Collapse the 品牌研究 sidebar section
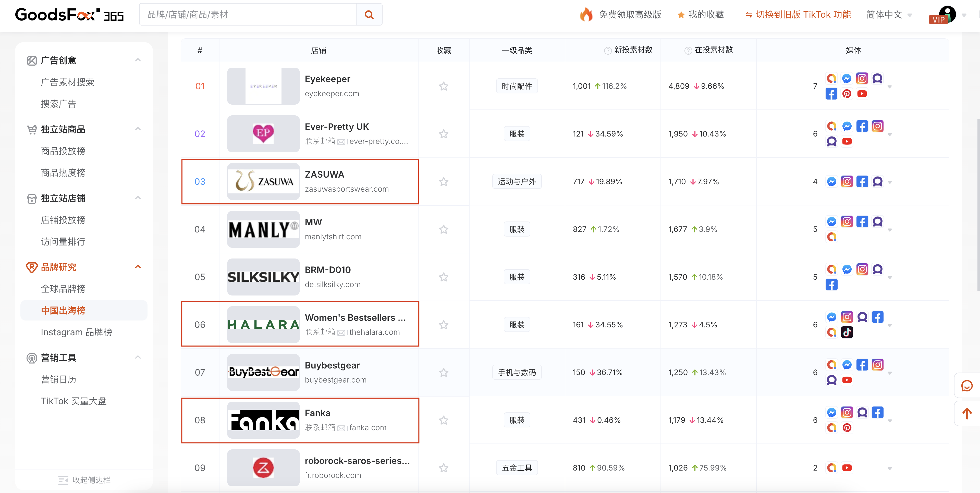980x493 pixels. 138,267
